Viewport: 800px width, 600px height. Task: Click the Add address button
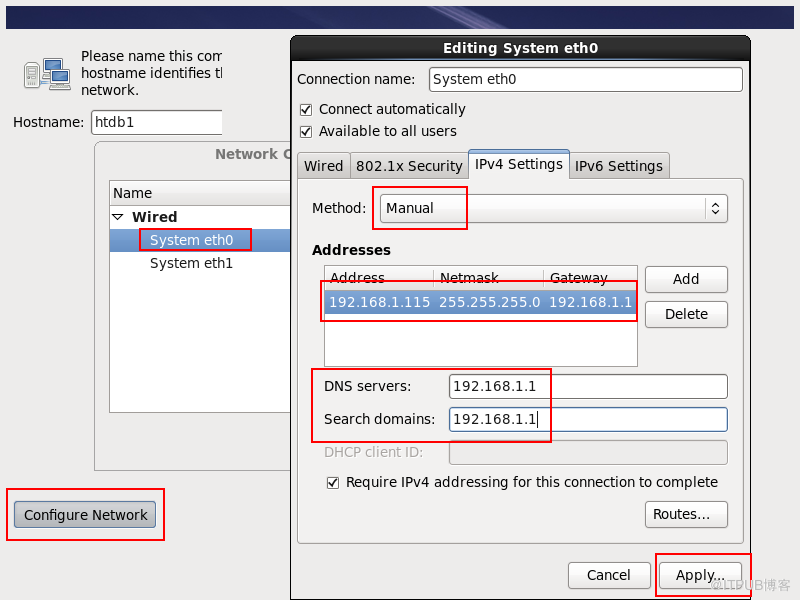pyautogui.click(x=686, y=279)
